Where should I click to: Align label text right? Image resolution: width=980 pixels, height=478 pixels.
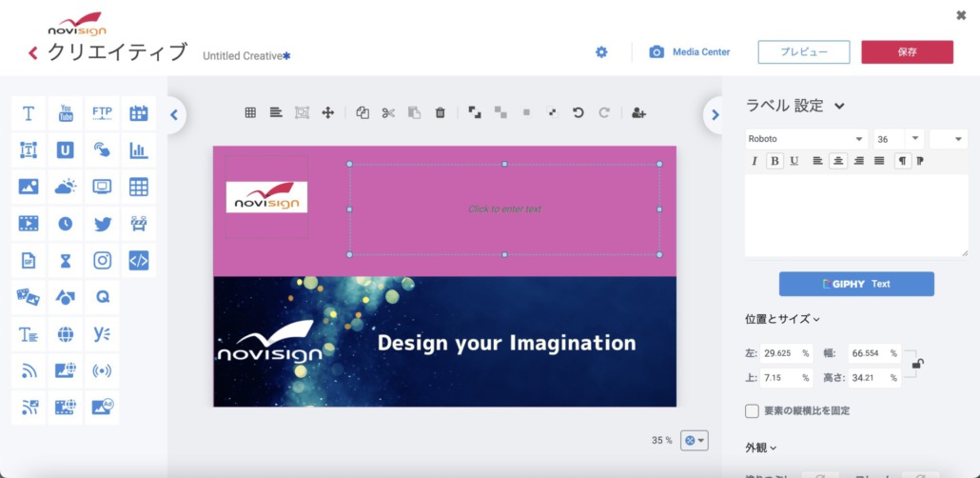(859, 161)
